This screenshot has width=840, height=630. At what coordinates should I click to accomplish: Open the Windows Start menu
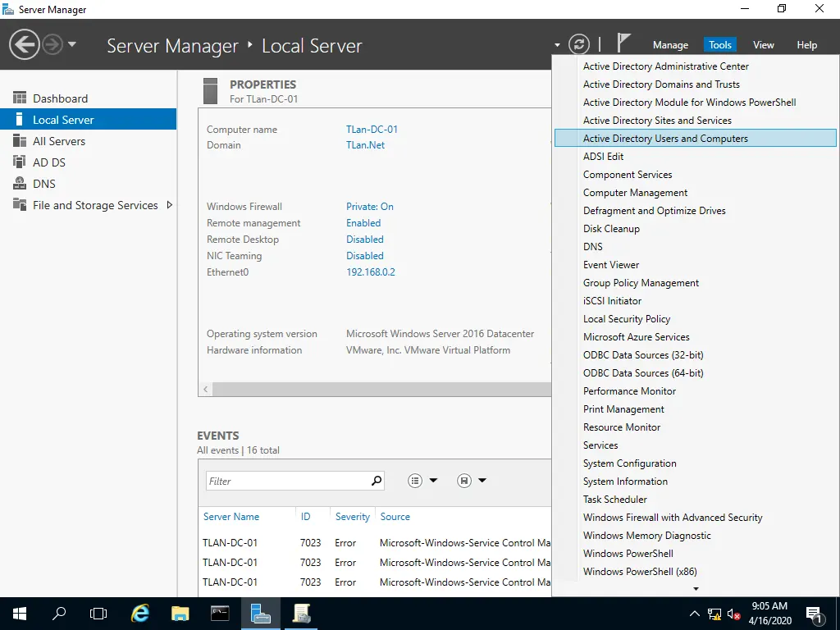coord(20,613)
